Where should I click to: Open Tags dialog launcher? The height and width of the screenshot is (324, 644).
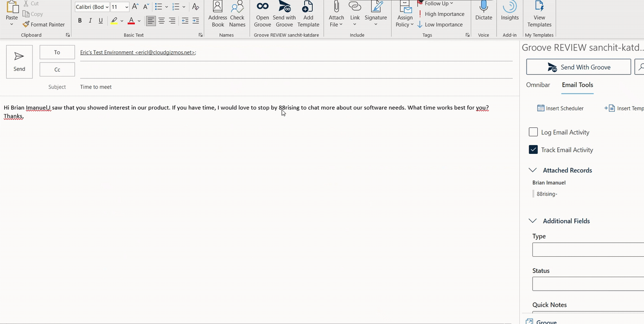[x=467, y=35]
